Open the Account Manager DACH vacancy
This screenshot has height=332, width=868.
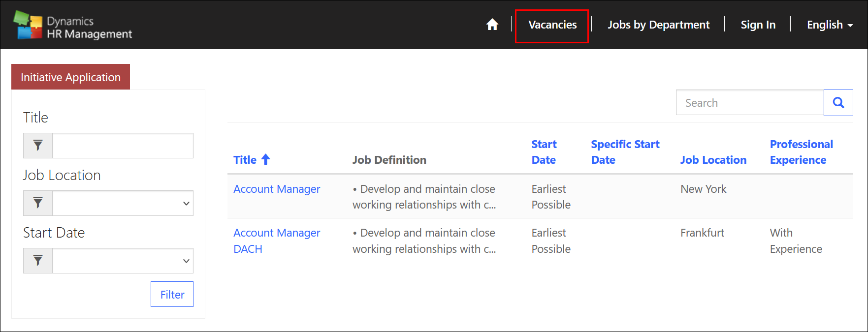coord(277,241)
